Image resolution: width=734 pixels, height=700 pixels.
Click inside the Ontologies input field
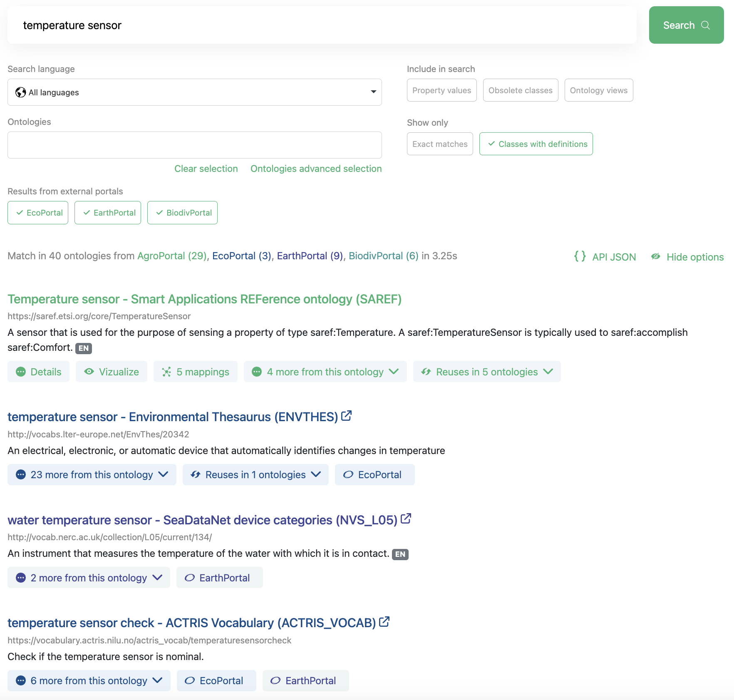pyautogui.click(x=194, y=145)
